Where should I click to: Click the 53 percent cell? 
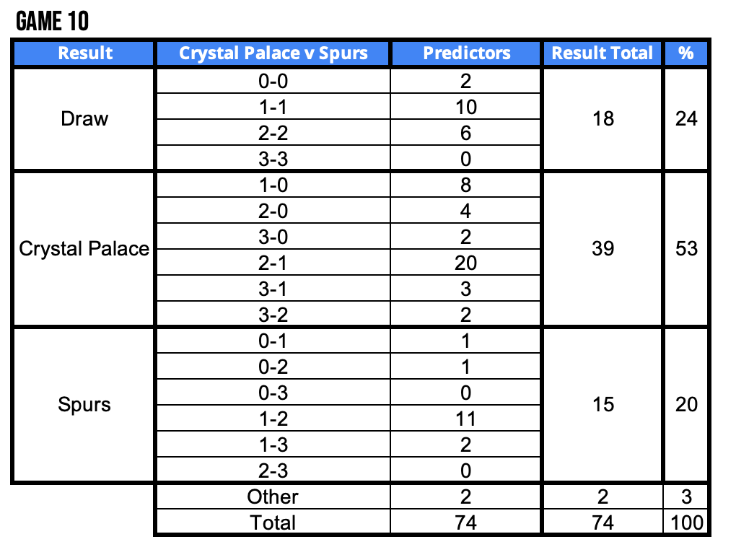coord(686,249)
